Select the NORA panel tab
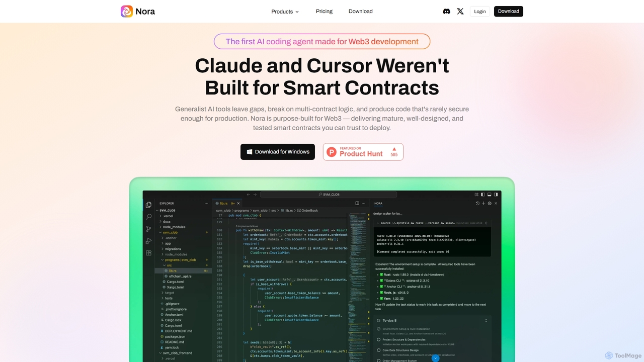The height and width of the screenshot is (362, 644). (378, 204)
